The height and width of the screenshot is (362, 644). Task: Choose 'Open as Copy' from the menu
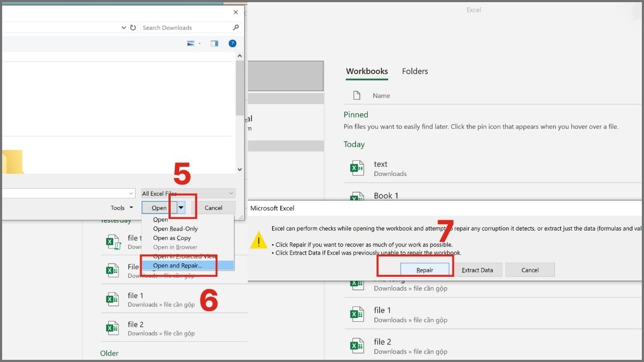[172, 238]
